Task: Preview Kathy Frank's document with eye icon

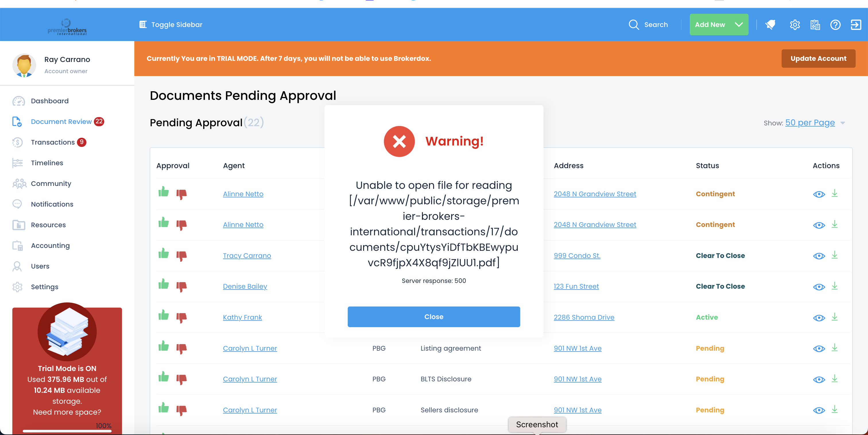Action: coord(819,318)
